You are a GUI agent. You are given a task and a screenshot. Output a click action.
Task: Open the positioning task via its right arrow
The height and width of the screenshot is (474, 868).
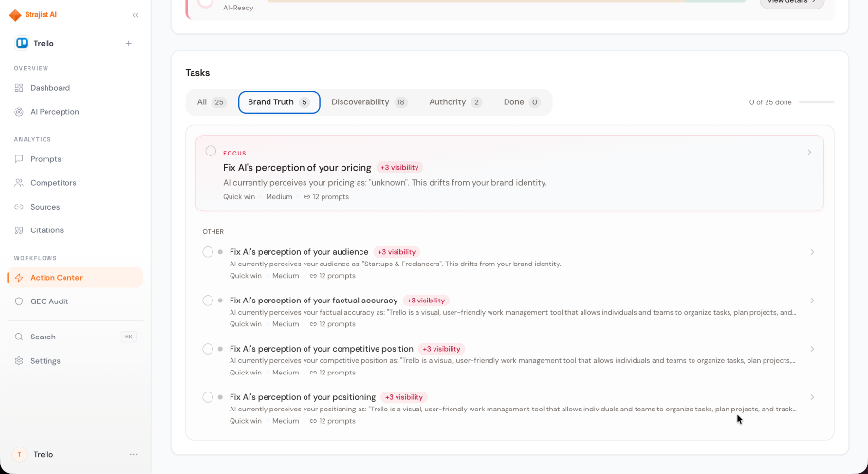point(812,397)
